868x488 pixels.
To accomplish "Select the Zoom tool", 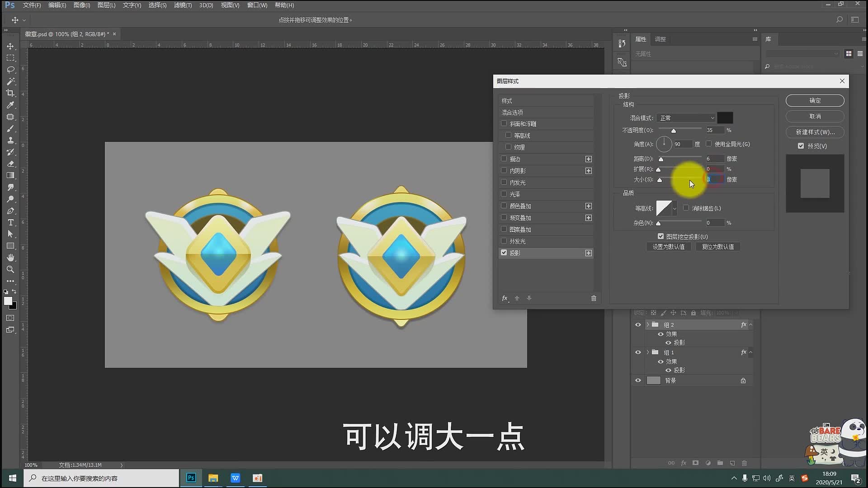I will (10, 269).
